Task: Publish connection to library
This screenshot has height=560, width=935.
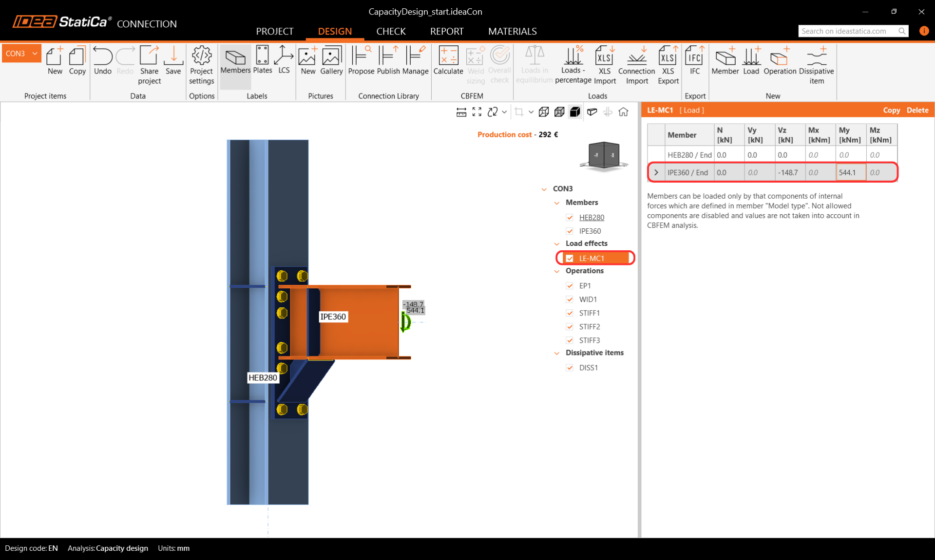Action: (x=388, y=61)
